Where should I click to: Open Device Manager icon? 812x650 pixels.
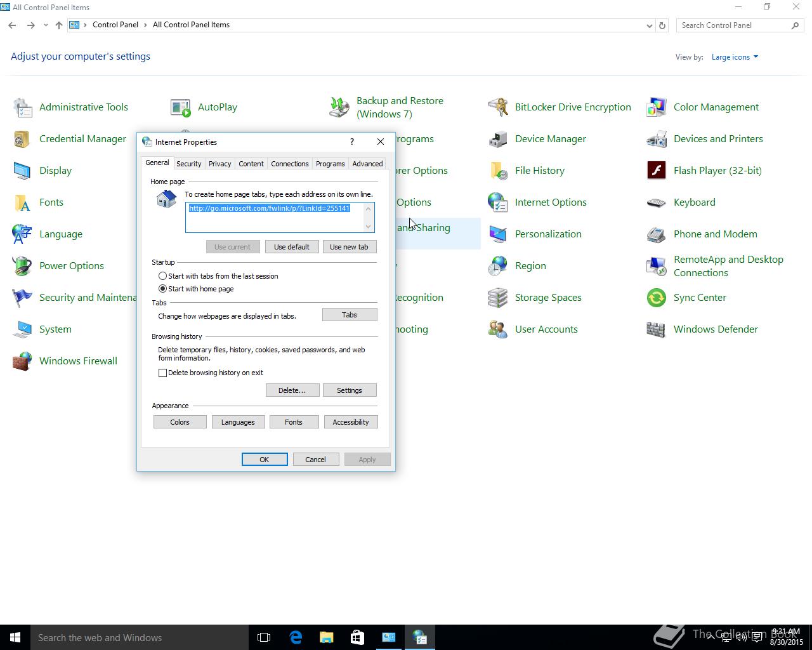(498, 139)
